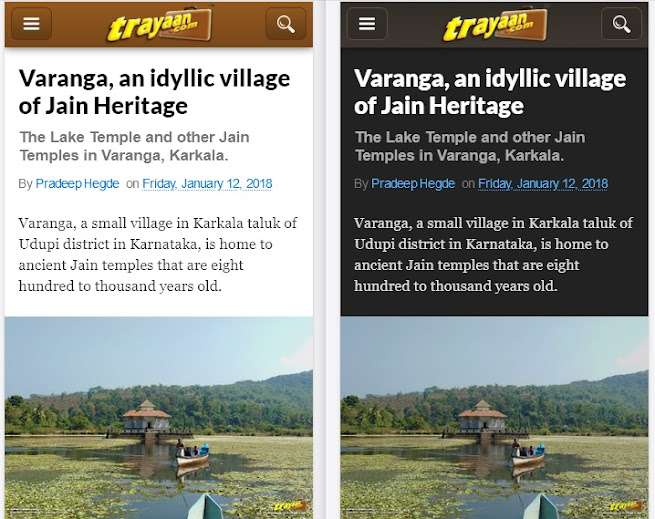
Task: Click the Varanga article headline on dark page
Action: [490, 92]
